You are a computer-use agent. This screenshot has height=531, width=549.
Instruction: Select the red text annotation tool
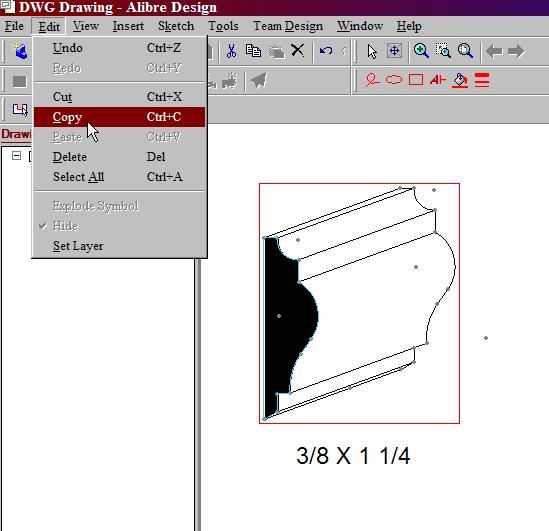[438, 80]
